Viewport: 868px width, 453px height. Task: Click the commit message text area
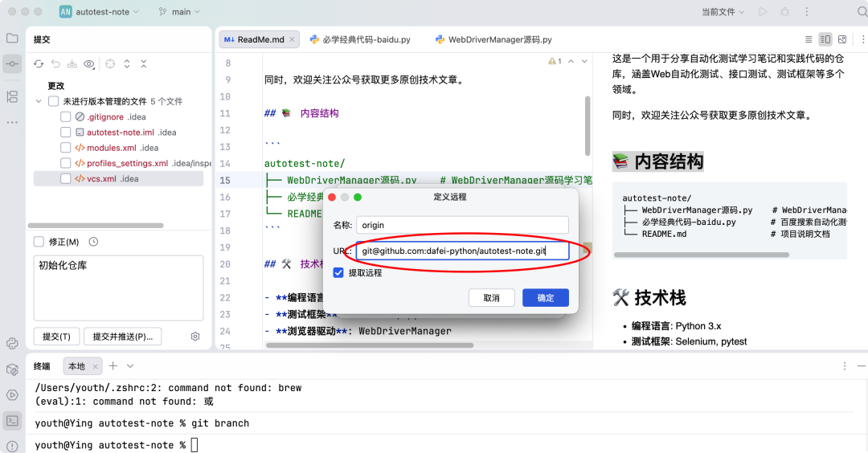118,288
